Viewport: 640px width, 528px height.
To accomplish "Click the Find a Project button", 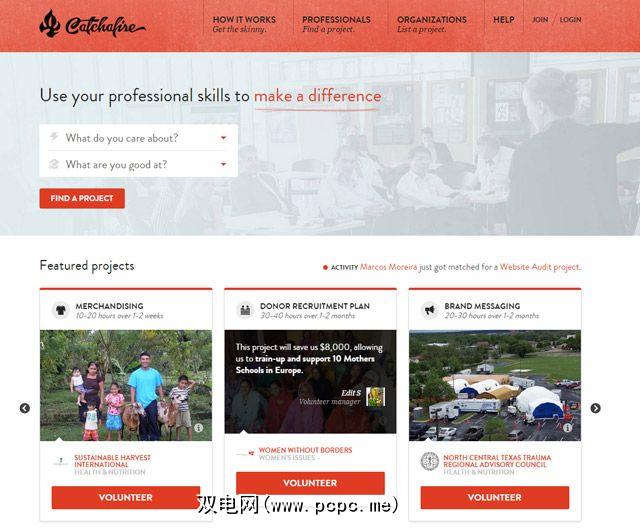I will [x=82, y=198].
